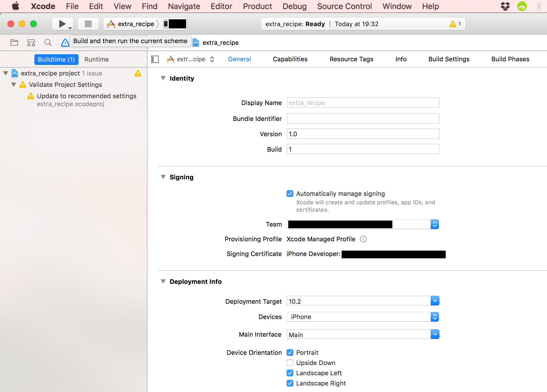Select the run destination device
This screenshot has width=547, height=392.
click(175, 24)
